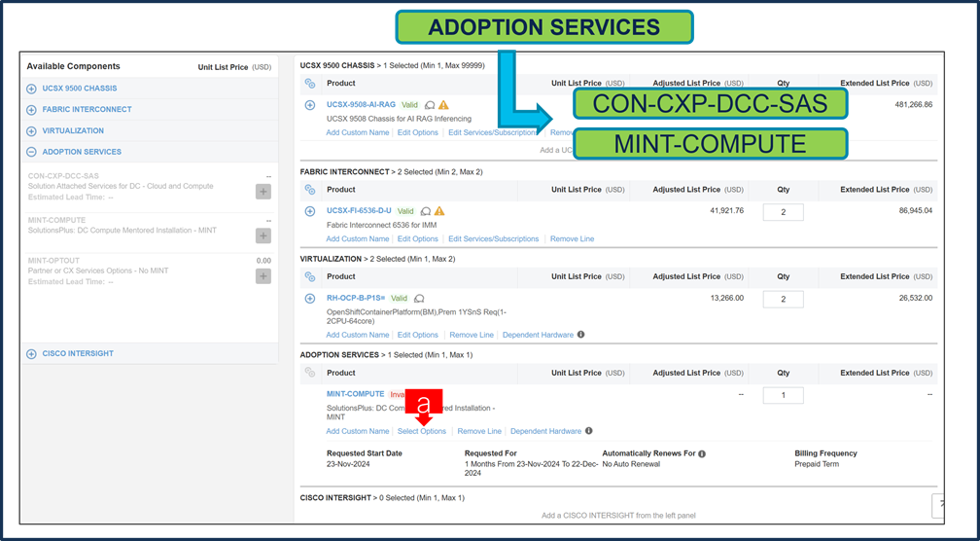The width and height of the screenshot is (980, 541).
Task: Click Valid badge next to RH-OCP-B-P1S=
Action: [x=400, y=299]
